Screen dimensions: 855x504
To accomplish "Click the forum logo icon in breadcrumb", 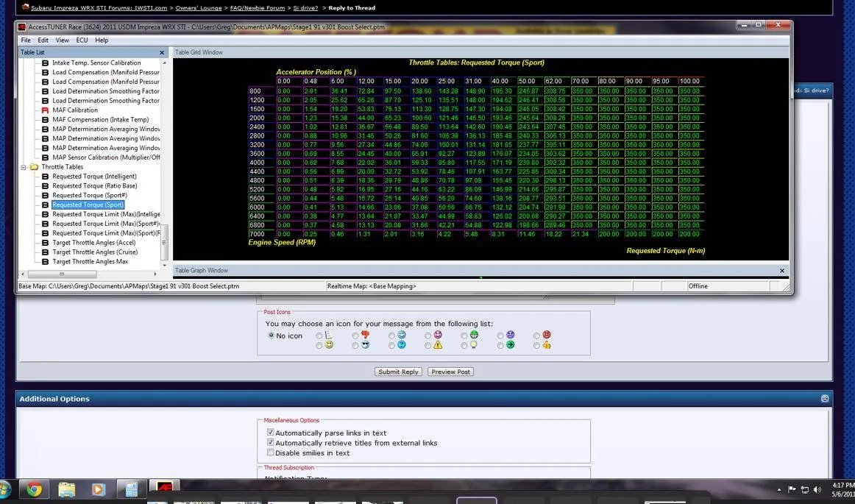I will pos(26,7).
